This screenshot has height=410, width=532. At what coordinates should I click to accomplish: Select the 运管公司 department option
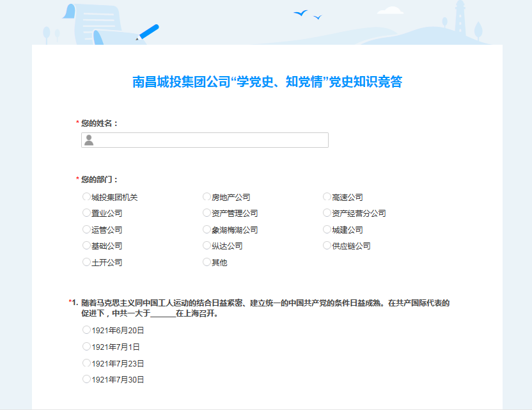[85, 229]
